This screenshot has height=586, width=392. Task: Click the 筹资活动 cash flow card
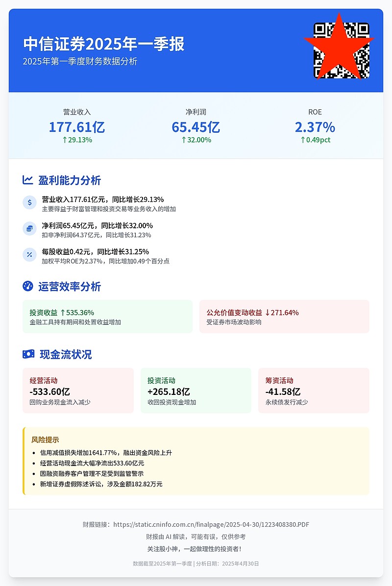(314, 391)
